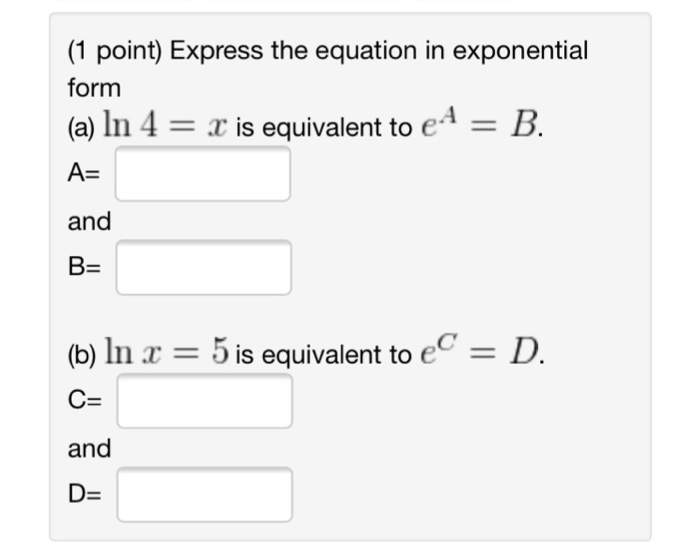Click the 'and' between A and B
Screen dimensions: 700x551
coord(89,220)
